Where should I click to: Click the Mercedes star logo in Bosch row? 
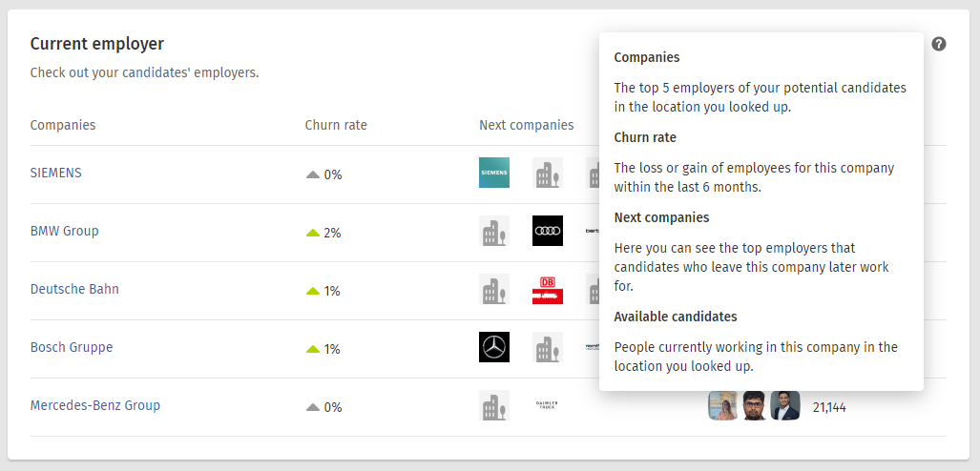(494, 347)
